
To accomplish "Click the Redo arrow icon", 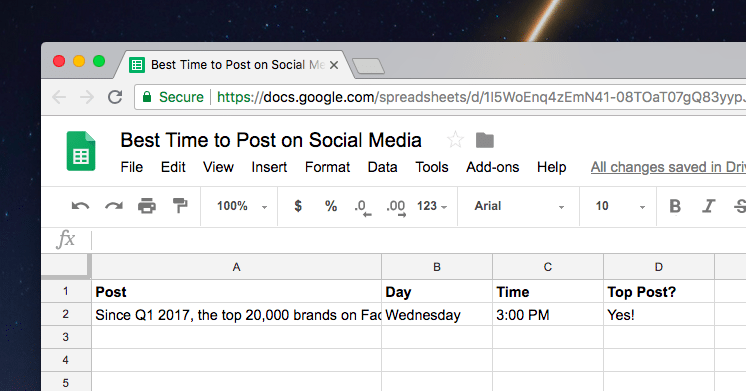I will coord(114,206).
